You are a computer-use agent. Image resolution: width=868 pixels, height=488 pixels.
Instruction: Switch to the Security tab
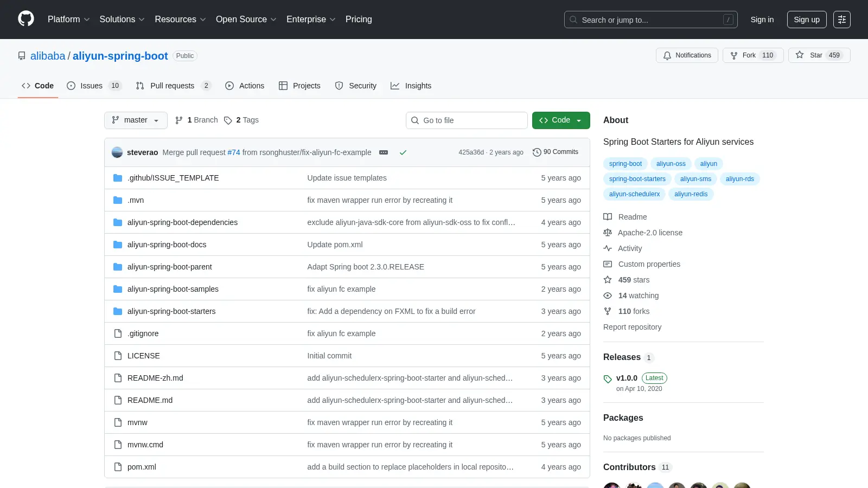[x=356, y=86]
